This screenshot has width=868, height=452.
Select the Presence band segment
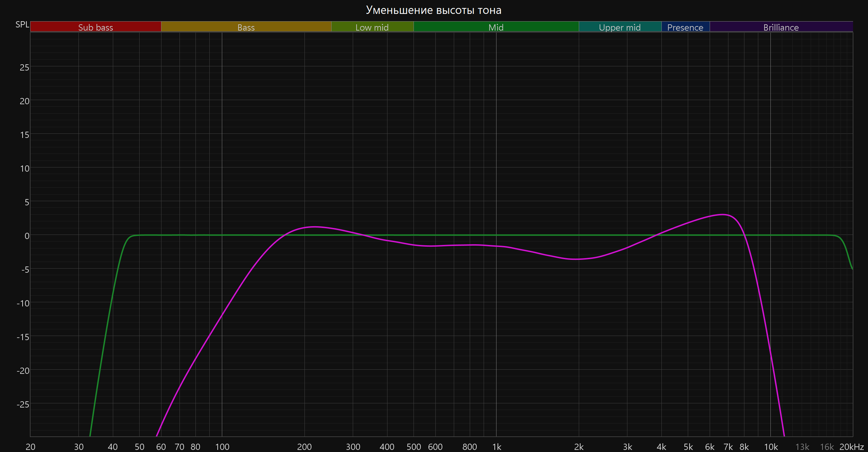pyautogui.click(x=685, y=27)
